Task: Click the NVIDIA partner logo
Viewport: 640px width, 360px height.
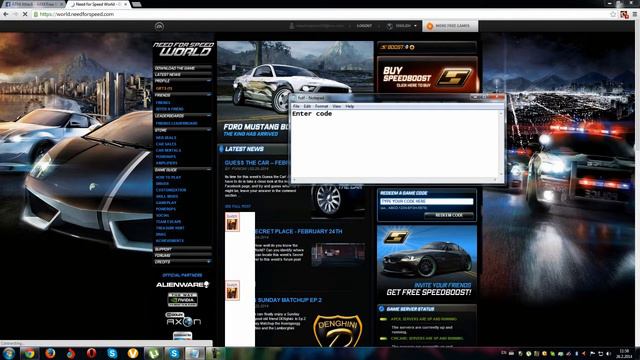Action: (x=182, y=300)
